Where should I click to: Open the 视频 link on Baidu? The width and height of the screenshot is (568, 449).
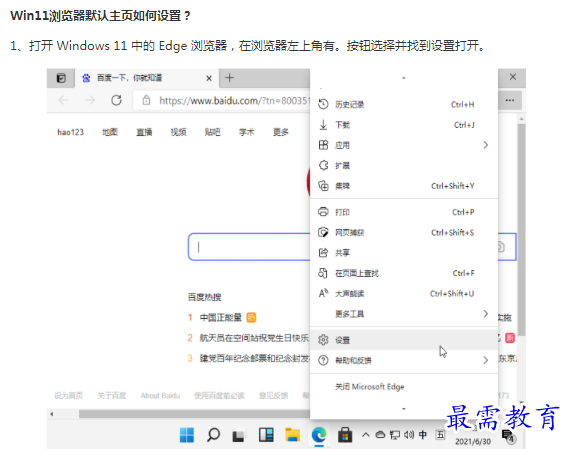pos(178,132)
